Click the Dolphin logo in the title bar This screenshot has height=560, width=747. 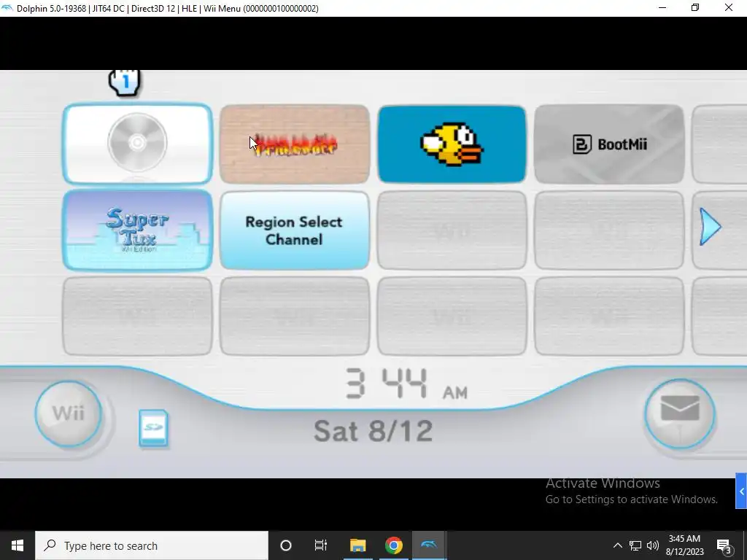pos(7,8)
